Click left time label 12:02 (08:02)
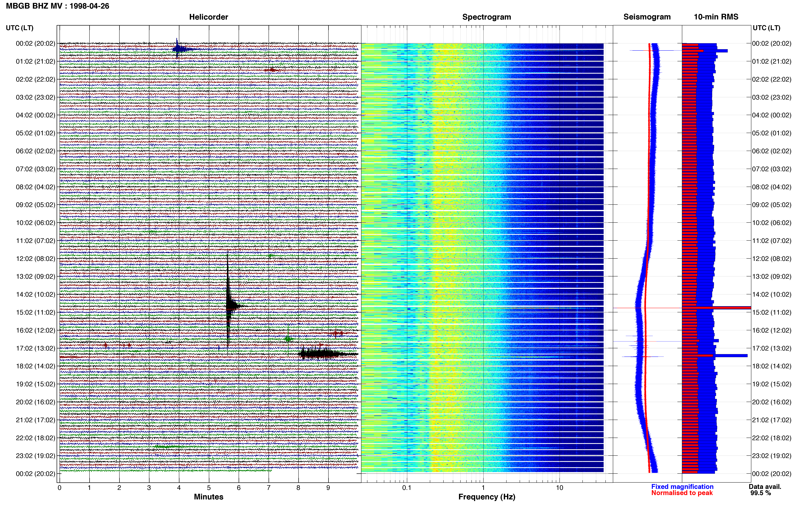 tap(35, 259)
